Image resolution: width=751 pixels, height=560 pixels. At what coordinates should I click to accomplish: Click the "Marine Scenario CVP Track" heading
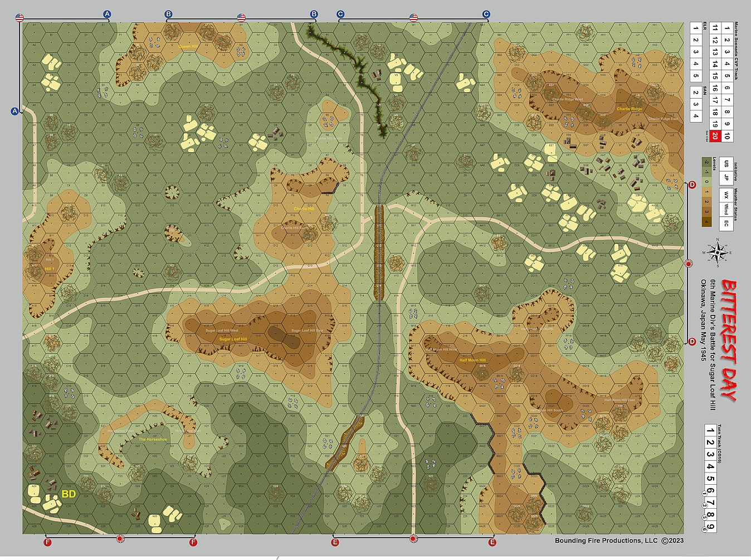pos(737,51)
